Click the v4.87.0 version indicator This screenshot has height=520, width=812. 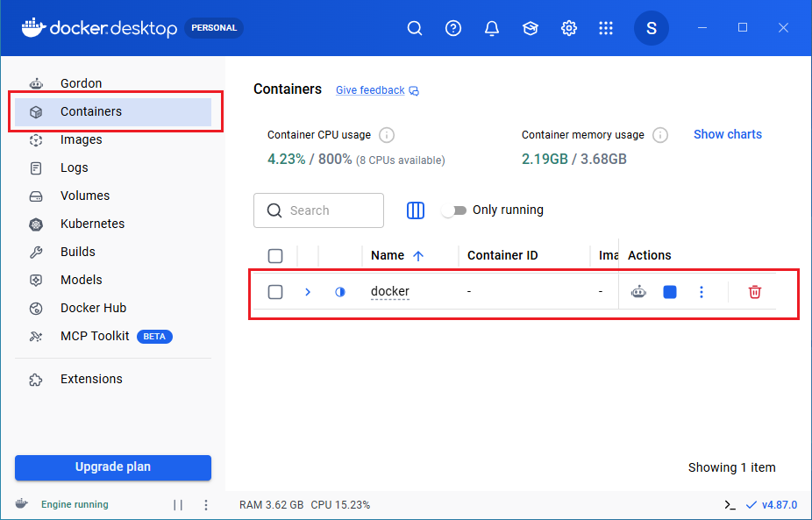click(x=772, y=505)
